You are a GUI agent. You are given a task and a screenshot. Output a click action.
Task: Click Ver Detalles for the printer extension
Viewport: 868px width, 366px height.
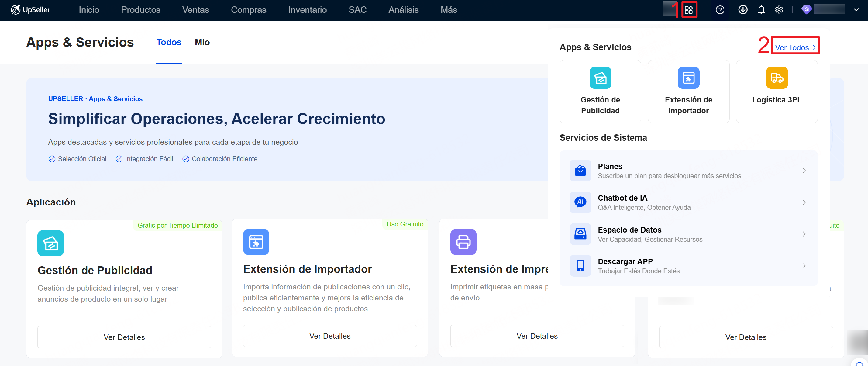[x=537, y=336]
